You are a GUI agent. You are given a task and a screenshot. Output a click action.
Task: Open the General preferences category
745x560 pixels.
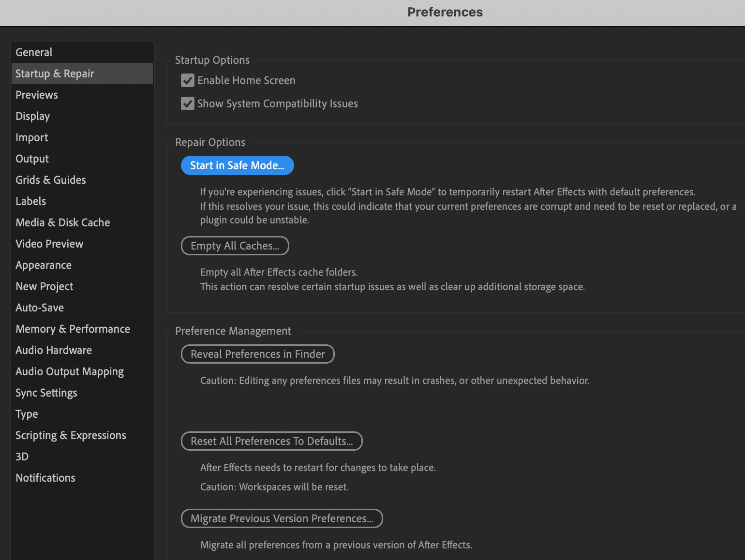pyautogui.click(x=34, y=52)
